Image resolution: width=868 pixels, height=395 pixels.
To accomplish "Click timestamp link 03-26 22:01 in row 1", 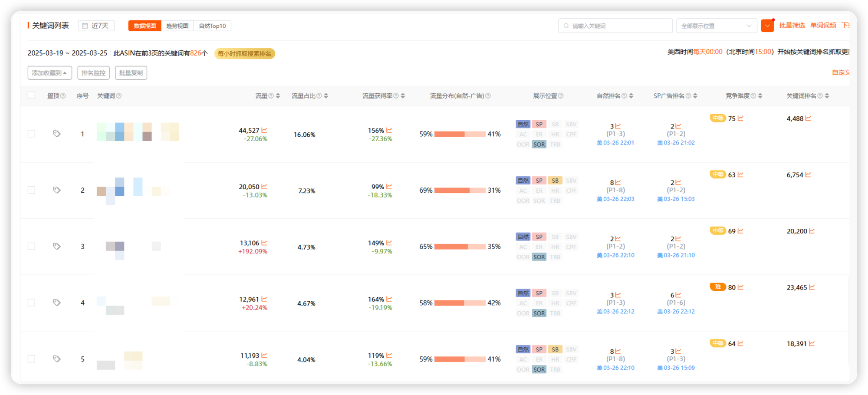I will point(615,142).
